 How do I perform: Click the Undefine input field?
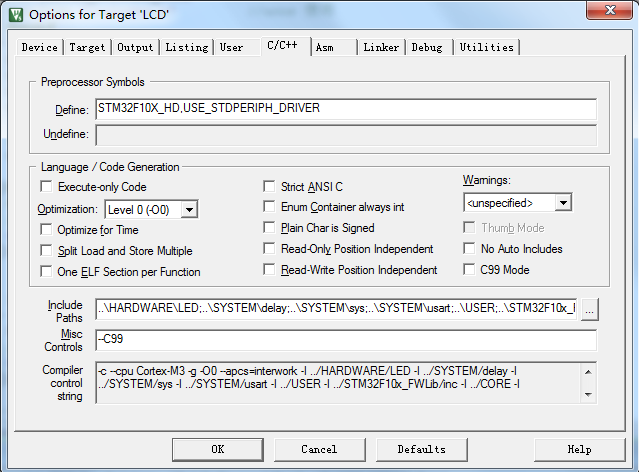[x=346, y=135]
